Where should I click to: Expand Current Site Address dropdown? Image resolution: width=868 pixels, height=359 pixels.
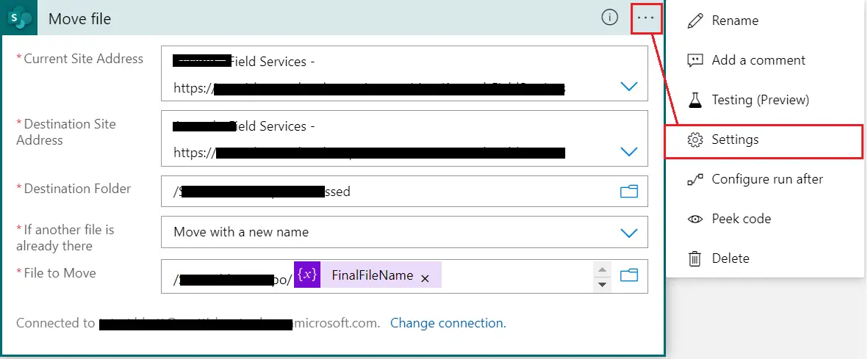(x=628, y=87)
